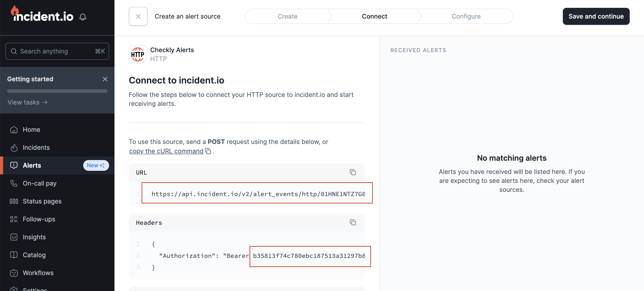The height and width of the screenshot is (291, 644).
Task: Click the Alerts message icon
Action: [14, 165]
